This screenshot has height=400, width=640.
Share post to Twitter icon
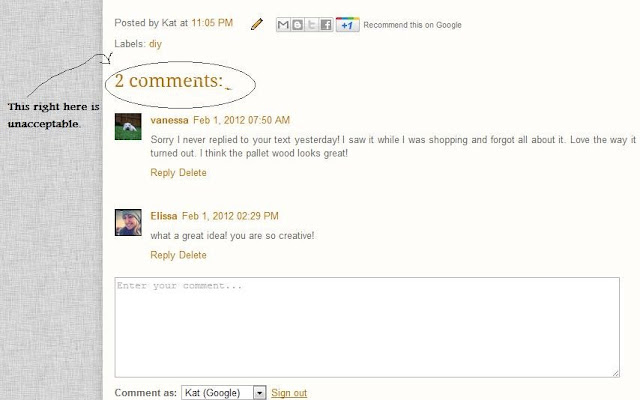[x=311, y=25]
